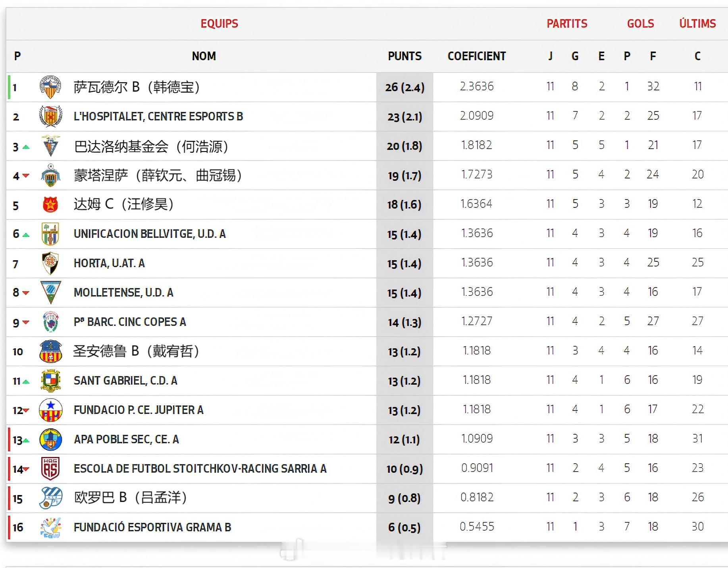The width and height of the screenshot is (728, 568).
Task: Open team ESCOLA DE FUTBOL STOITCHKOV-RACING SARRIA A
Action: (200, 468)
